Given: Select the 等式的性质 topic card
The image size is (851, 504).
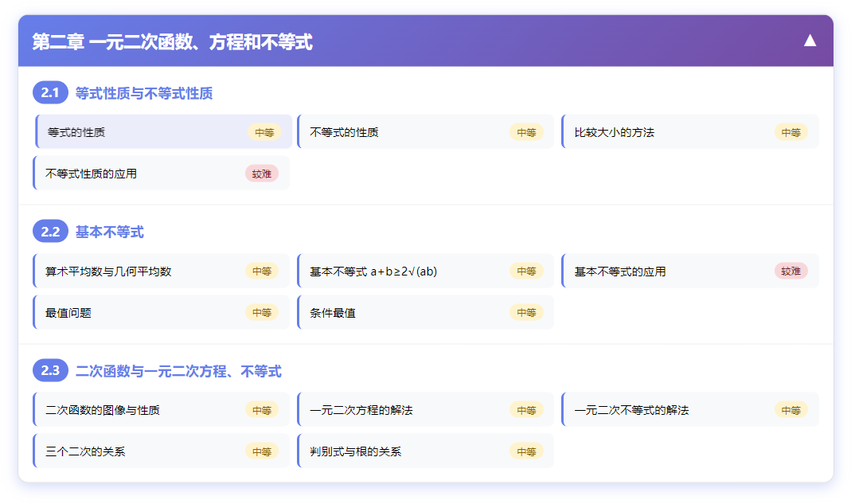Looking at the screenshot, I should coord(164,131).
